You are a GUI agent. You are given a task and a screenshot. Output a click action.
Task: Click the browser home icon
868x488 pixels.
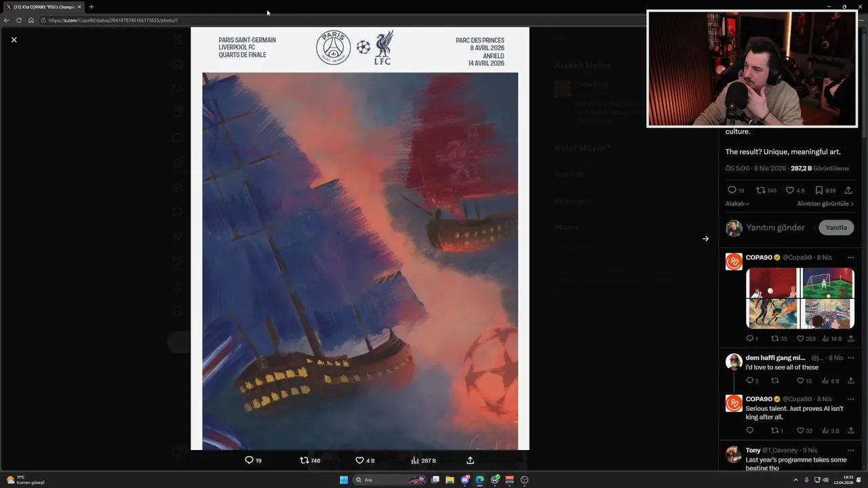(x=31, y=20)
